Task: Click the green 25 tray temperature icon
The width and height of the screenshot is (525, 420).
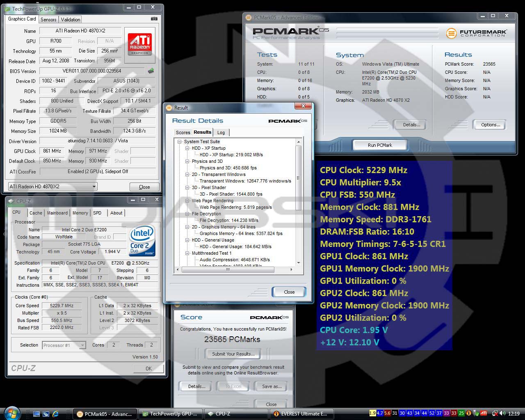Action: (461, 413)
